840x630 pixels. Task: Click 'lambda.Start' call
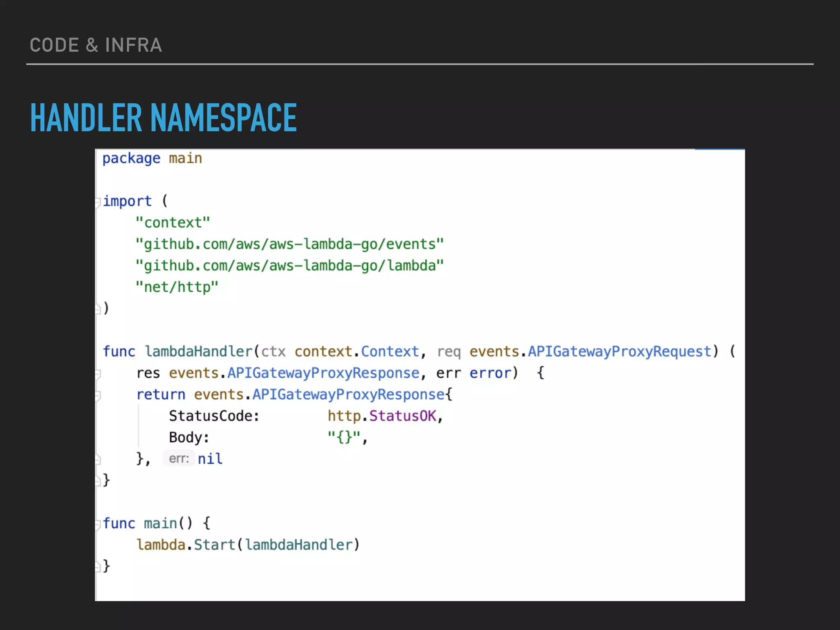(186, 545)
